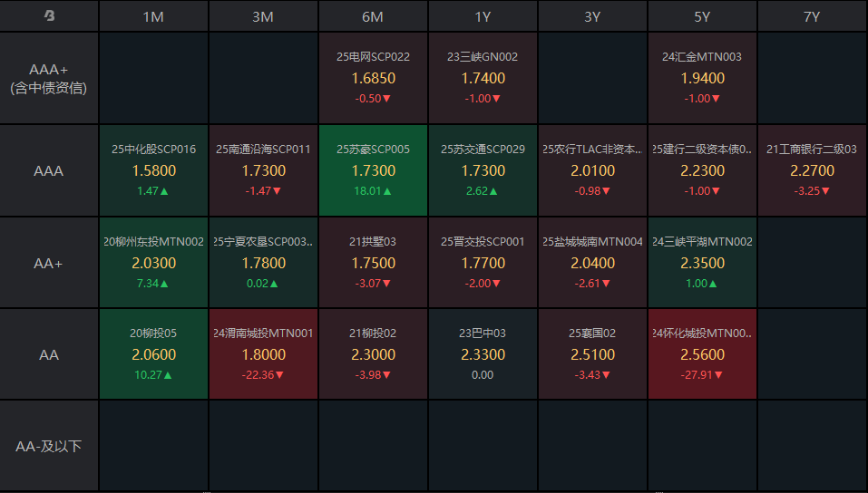Open the 23三峡GN002 bond cell

tap(483, 78)
